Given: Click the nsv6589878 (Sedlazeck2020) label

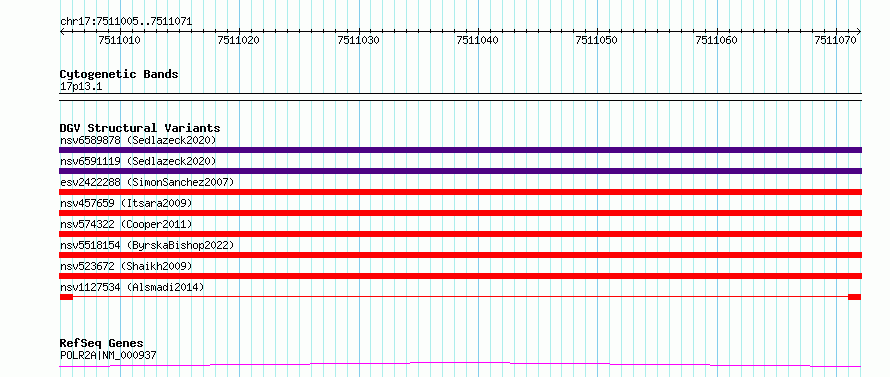Looking at the screenshot, I should click(x=138, y=140).
